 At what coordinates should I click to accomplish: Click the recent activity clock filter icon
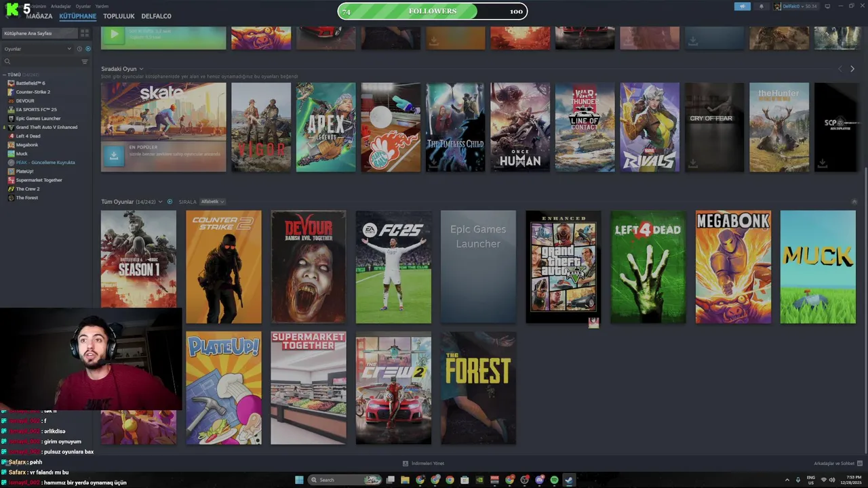pos(79,49)
